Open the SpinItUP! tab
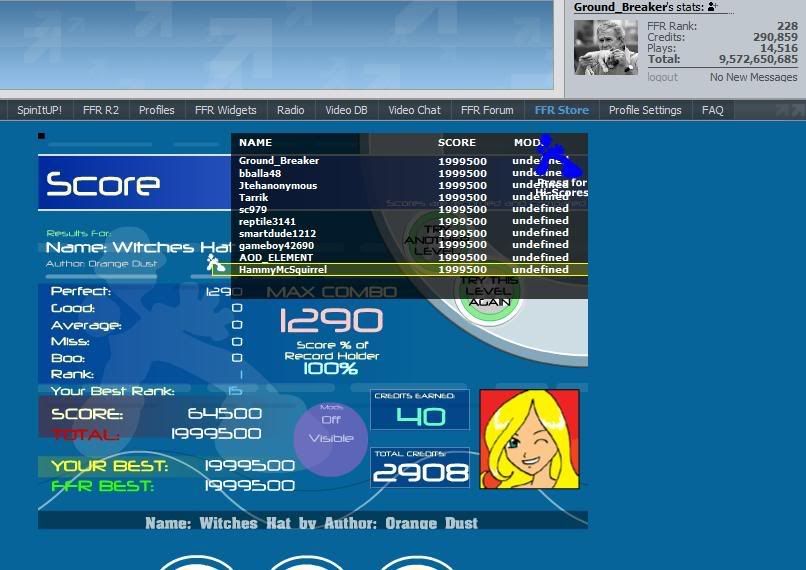The width and height of the screenshot is (806, 570). click(x=40, y=110)
